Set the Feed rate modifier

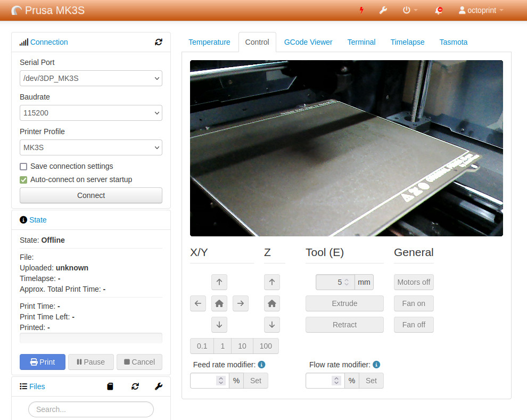pos(256,381)
